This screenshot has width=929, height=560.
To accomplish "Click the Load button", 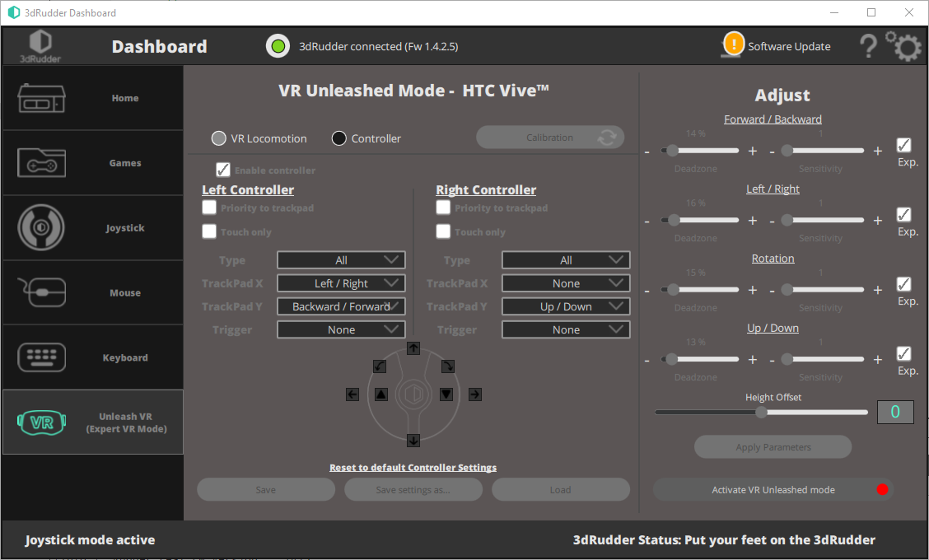I will tap(561, 489).
